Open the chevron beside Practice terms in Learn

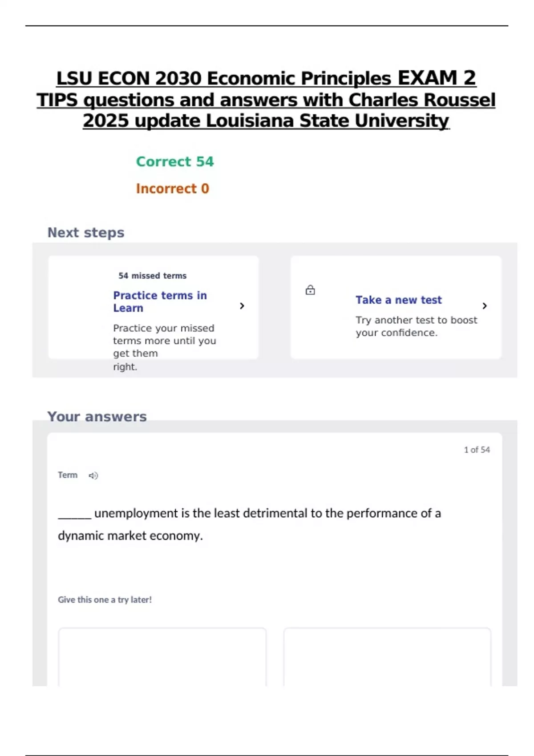pos(242,306)
